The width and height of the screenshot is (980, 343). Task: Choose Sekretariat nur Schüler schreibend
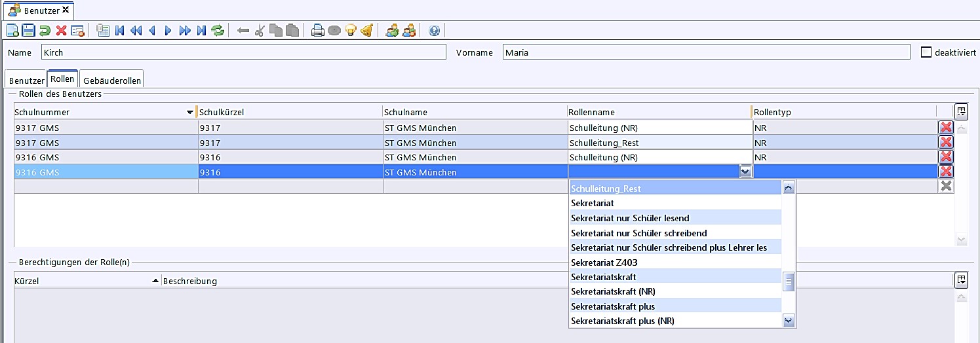pos(675,232)
